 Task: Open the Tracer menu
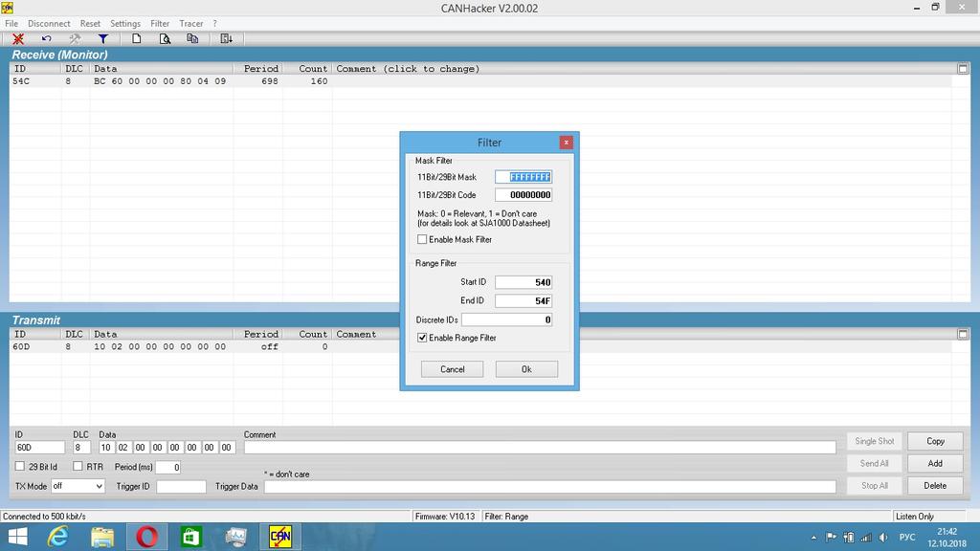pos(191,23)
